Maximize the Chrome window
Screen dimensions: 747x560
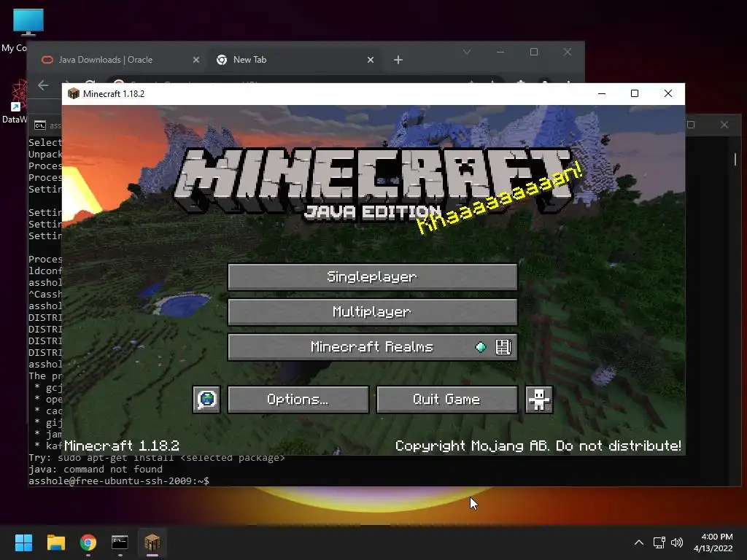pos(534,52)
